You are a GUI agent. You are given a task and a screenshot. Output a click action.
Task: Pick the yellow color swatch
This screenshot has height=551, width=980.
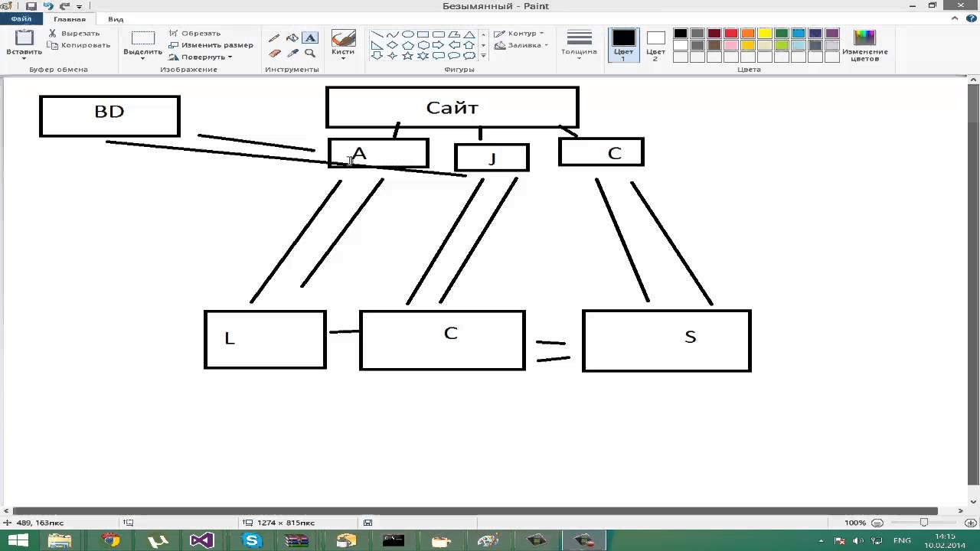(x=764, y=34)
